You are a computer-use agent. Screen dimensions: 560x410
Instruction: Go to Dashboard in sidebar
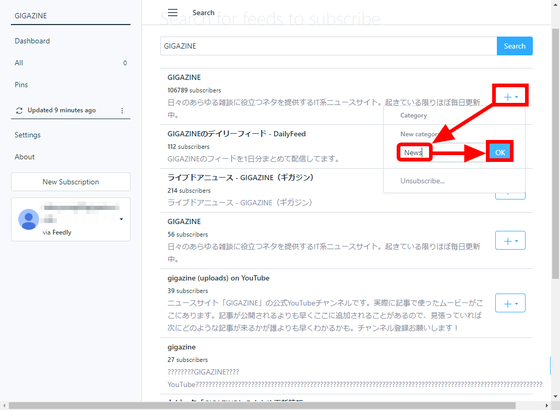coord(32,41)
